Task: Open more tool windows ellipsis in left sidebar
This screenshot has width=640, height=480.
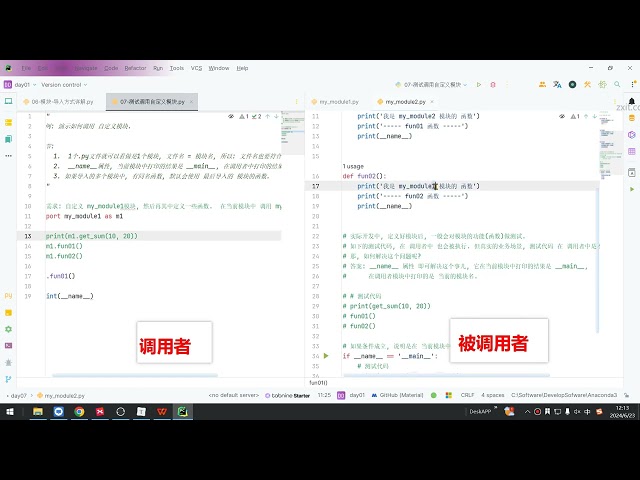Action: pyautogui.click(x=9, y=156)
